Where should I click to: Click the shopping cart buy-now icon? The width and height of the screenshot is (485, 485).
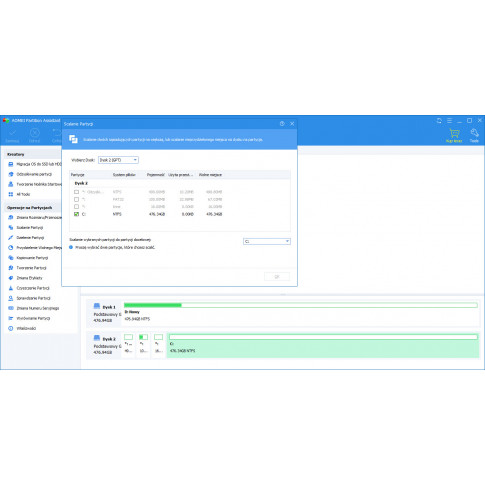click(x=454, y=133)
